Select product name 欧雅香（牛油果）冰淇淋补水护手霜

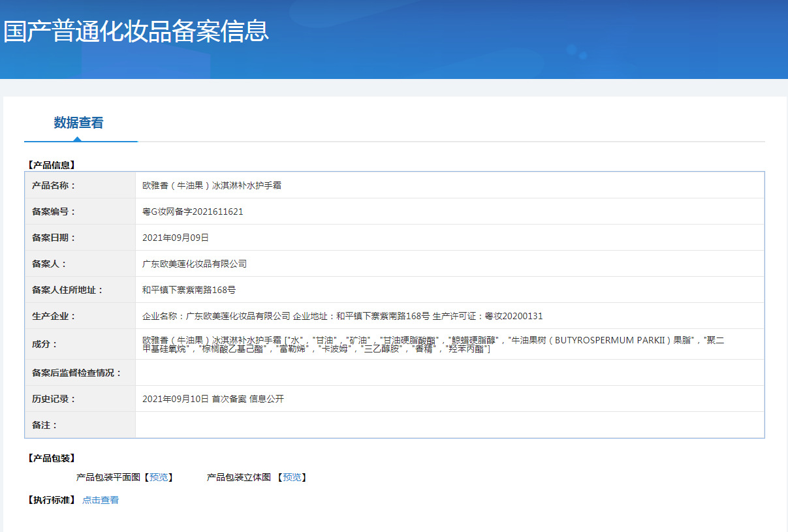(212, 185)
